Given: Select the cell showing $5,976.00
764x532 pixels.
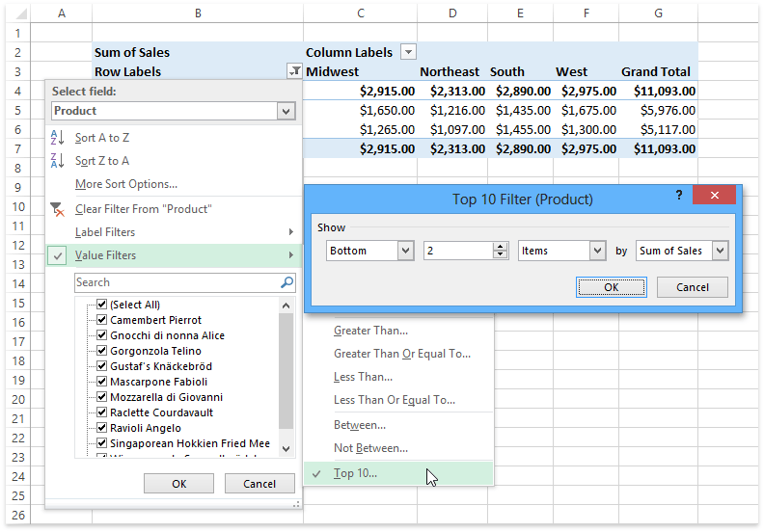Looking at the screenshot, I should pyautogui.click(x=658, y=111).
